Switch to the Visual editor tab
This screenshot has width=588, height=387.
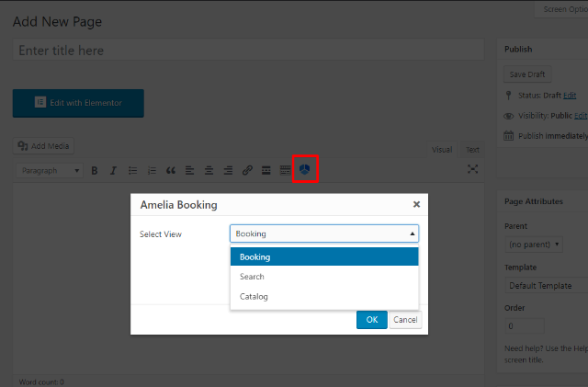(442, 150)
